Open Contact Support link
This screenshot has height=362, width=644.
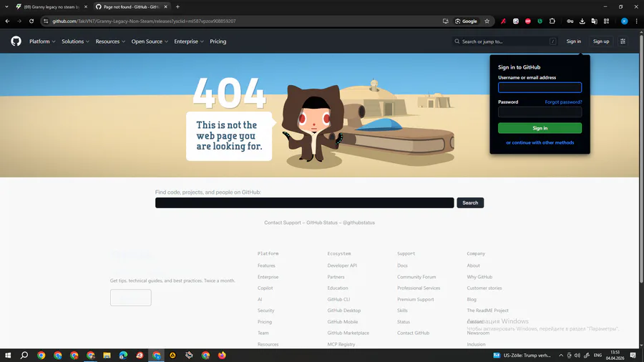coord(283,222)
